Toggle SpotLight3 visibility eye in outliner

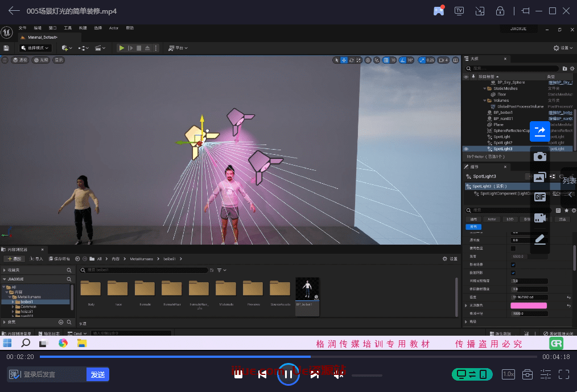[466, 149]
